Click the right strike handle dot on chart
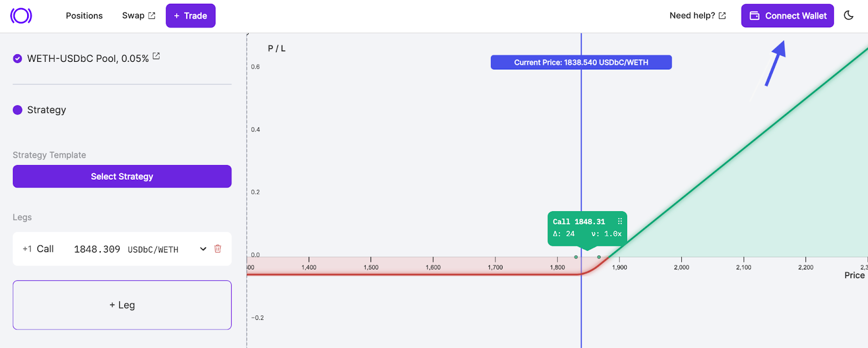The image size is (868, 348). tap(599, 257)
